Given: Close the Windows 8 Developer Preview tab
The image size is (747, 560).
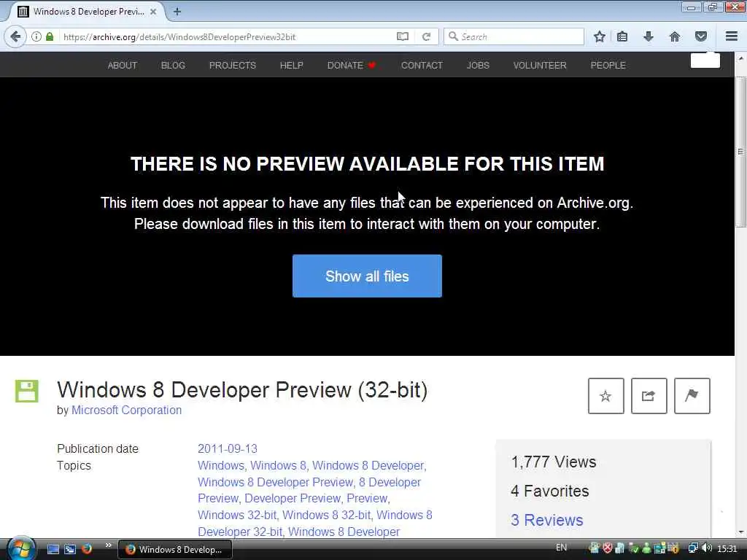Looking at the screenshot, I should pyautogui.click(x=153, y=12).
